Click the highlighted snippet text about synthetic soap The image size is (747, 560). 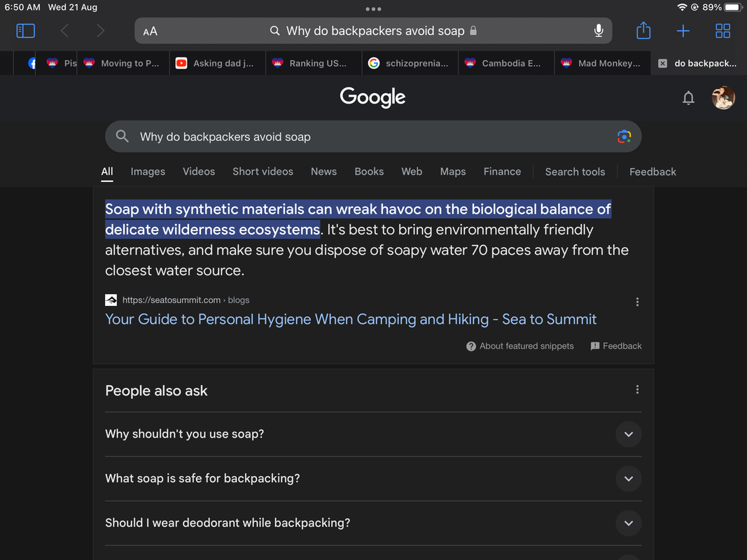click(x=358, y=219)
